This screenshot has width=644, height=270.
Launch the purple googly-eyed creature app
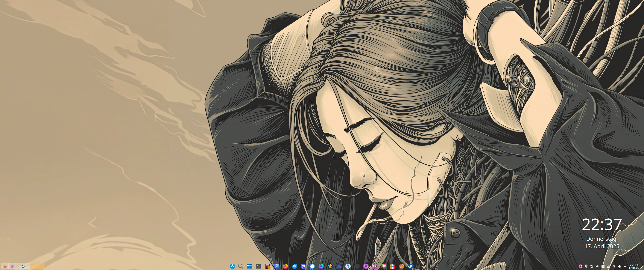[375, 266]
